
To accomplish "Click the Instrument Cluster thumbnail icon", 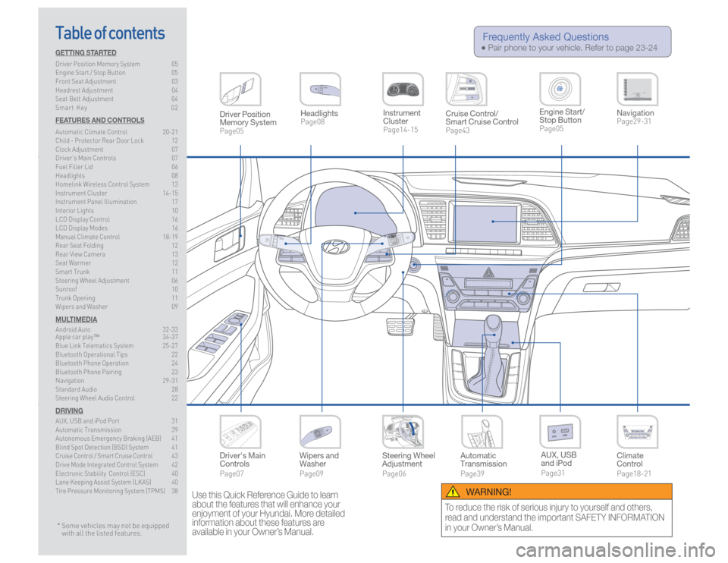I will pos(403,90).
